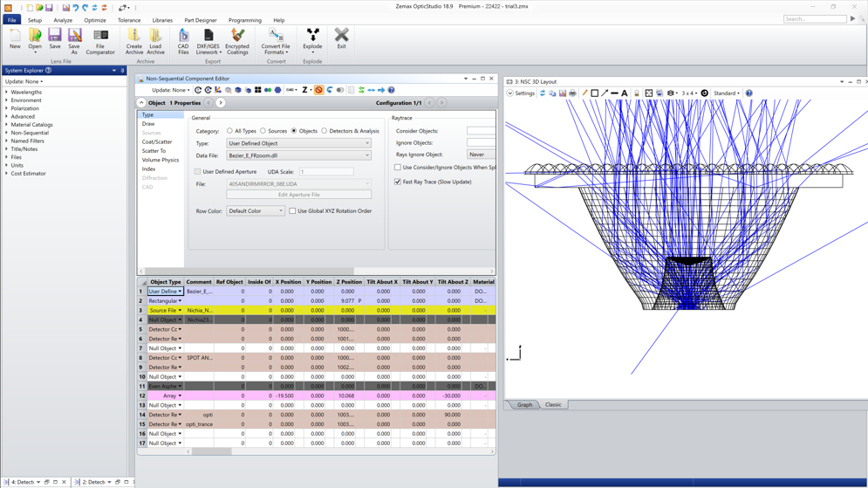This screenshot has height=488, width=868.
Task: Open the Optimize ribbon tab
Action: pos(95,20)
